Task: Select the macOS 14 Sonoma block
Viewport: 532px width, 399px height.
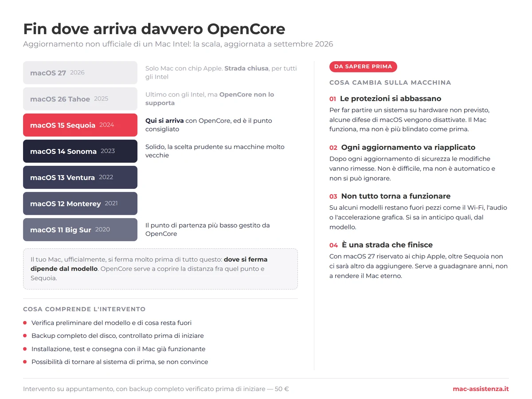Action: point(80,151)
